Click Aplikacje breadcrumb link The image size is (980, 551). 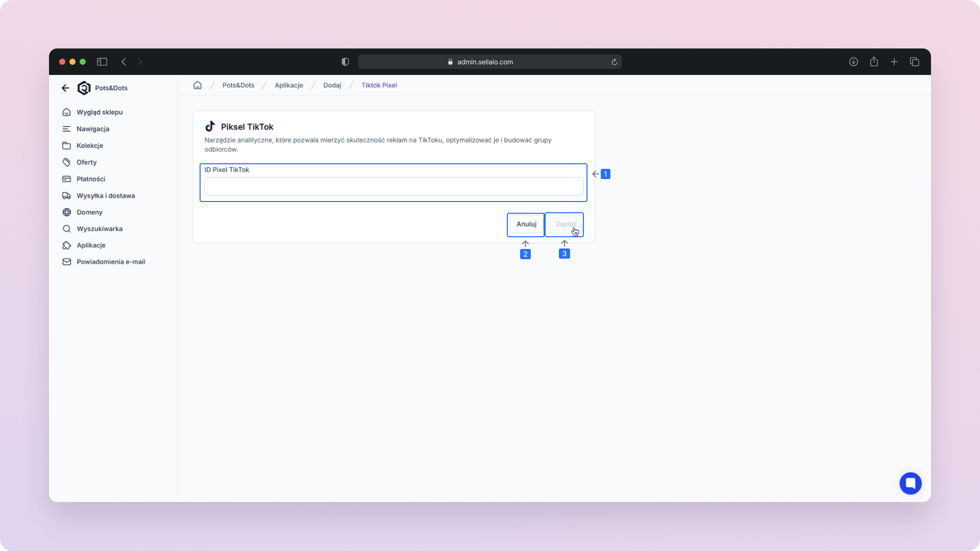point(289,85)
